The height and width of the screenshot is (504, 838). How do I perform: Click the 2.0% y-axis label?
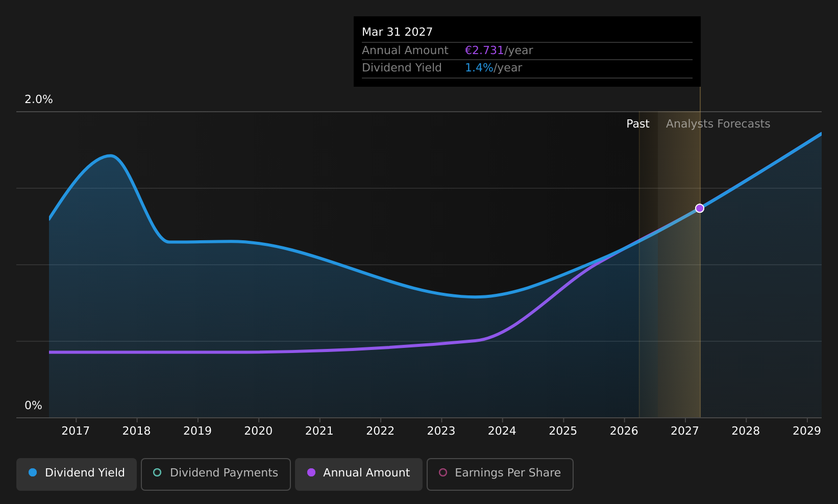[x=39, y=99]
